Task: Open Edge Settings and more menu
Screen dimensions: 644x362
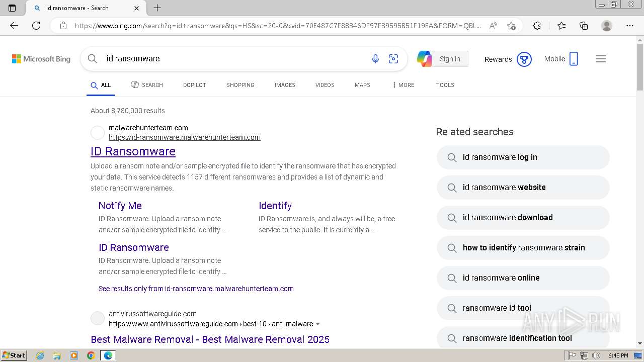Action: tap(630, 26)
